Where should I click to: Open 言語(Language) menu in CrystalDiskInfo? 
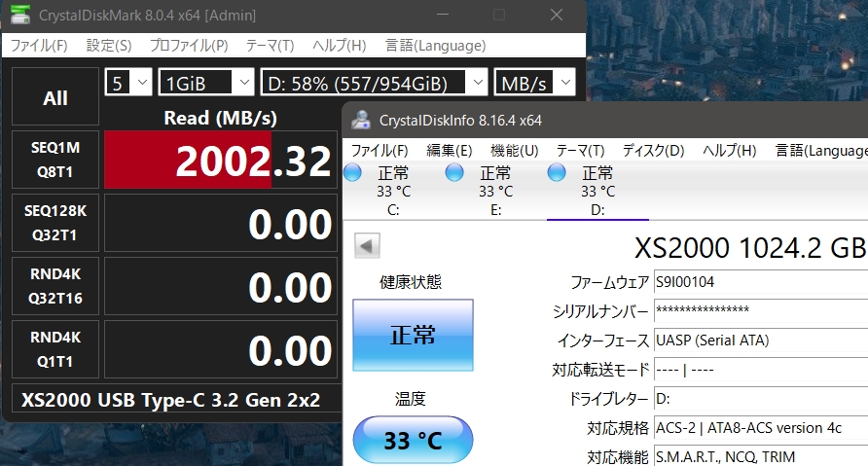[x=821, y=151]
